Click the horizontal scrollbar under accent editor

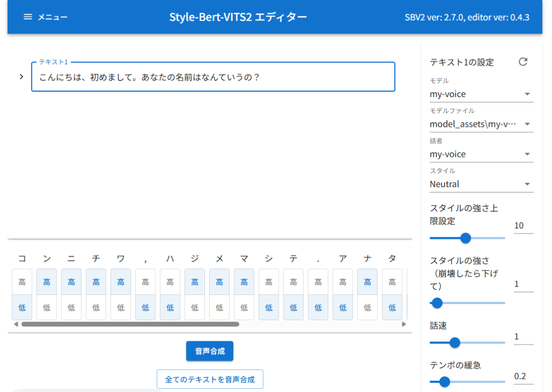coord(130,324)
